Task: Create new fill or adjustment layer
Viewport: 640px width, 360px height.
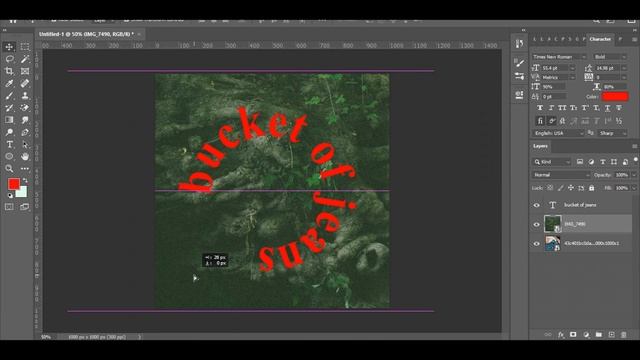Action: point(587,335)
